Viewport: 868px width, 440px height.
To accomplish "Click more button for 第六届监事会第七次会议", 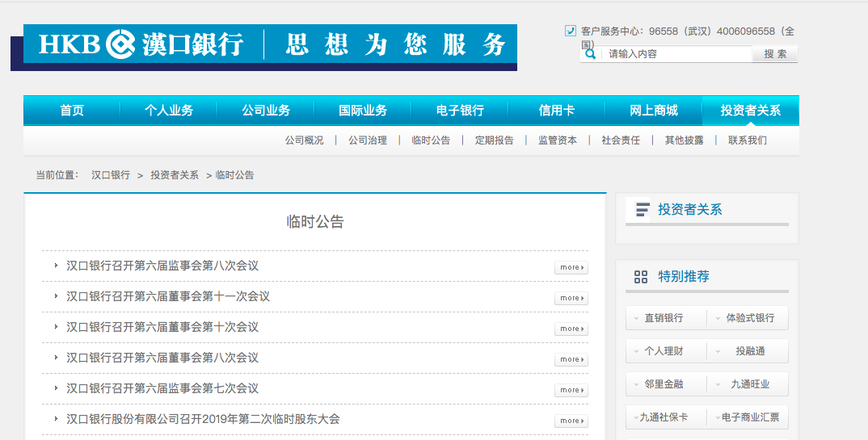I will [571, 390].
